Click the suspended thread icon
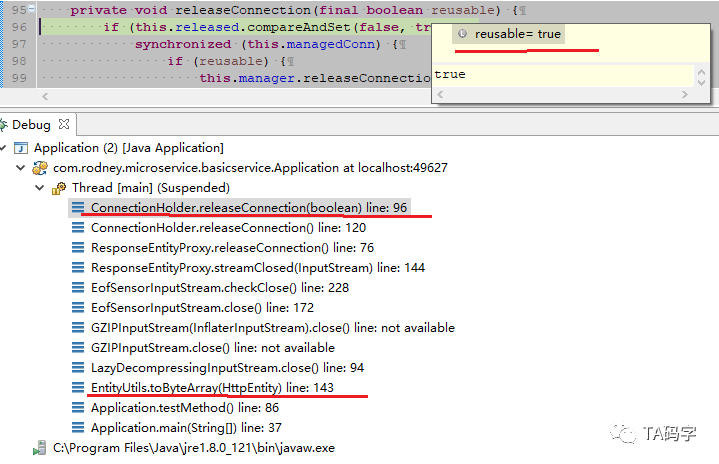The width and height of the screenshot is (719, 464). [x=59, y=188]
